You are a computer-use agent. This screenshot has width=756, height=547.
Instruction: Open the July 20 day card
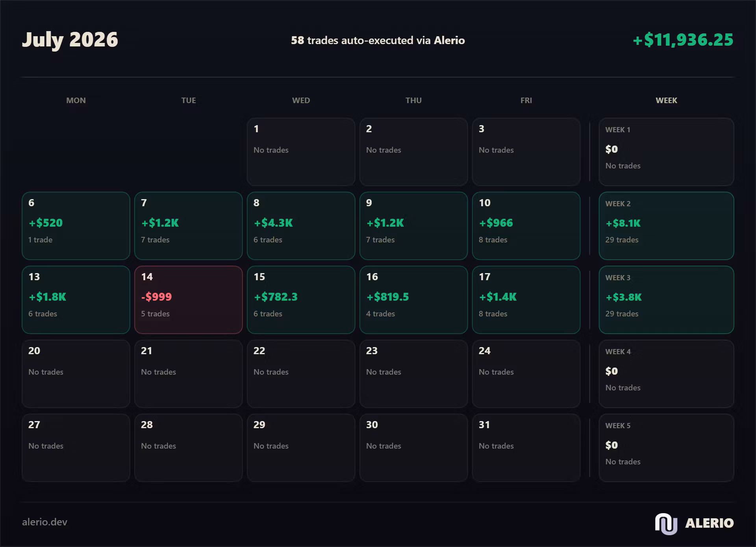[76, 374]
